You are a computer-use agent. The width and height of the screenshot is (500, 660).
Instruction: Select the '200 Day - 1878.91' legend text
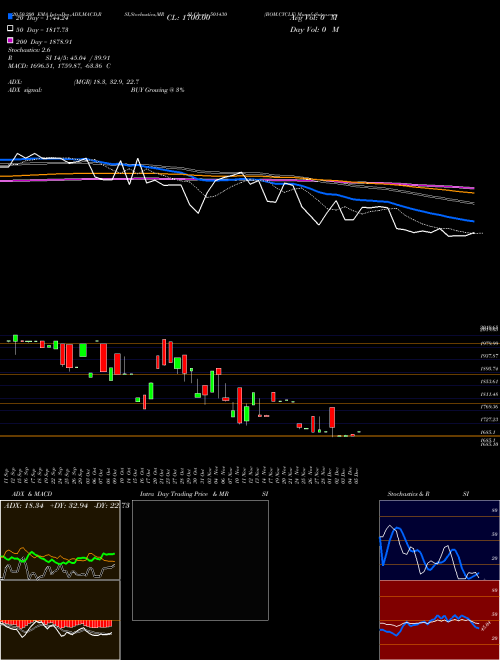coord(44,42)
